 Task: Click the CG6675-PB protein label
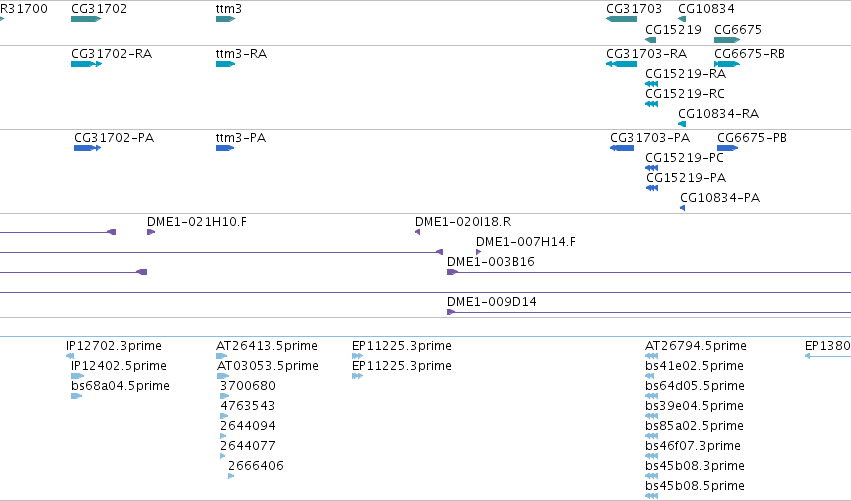(752, 137)
